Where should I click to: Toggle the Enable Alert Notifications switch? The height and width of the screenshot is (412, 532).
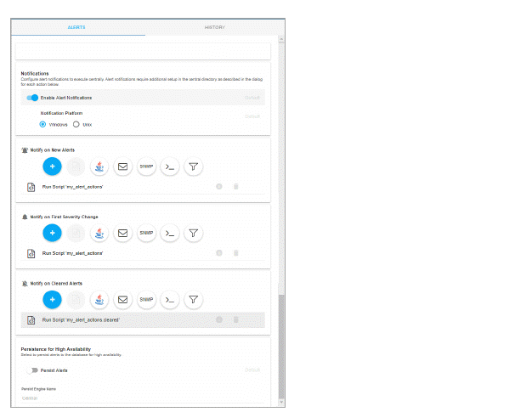pos(32,98)
